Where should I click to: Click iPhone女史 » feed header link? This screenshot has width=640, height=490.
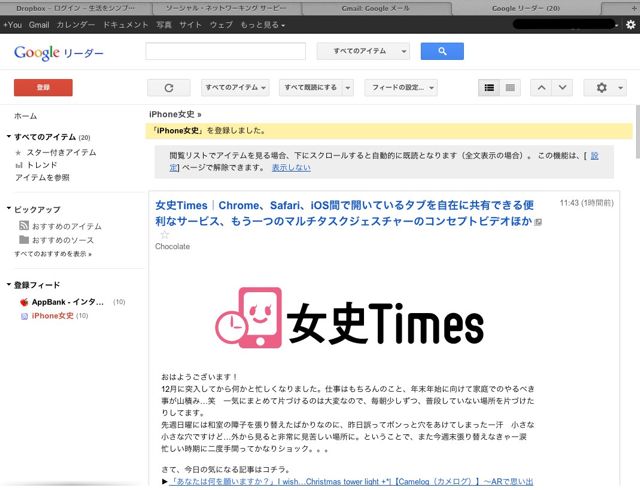coord(175,114)
